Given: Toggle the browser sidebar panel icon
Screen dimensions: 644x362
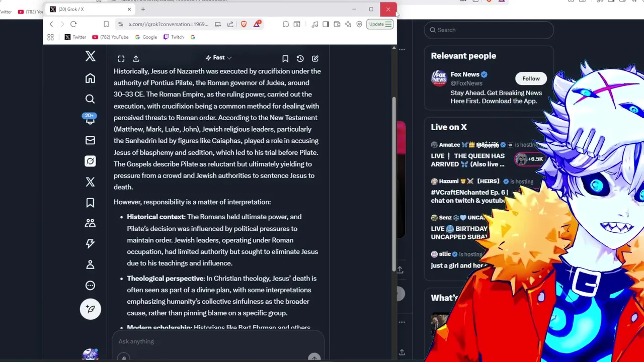Looking at the screenshot, I should click(326, 24).
